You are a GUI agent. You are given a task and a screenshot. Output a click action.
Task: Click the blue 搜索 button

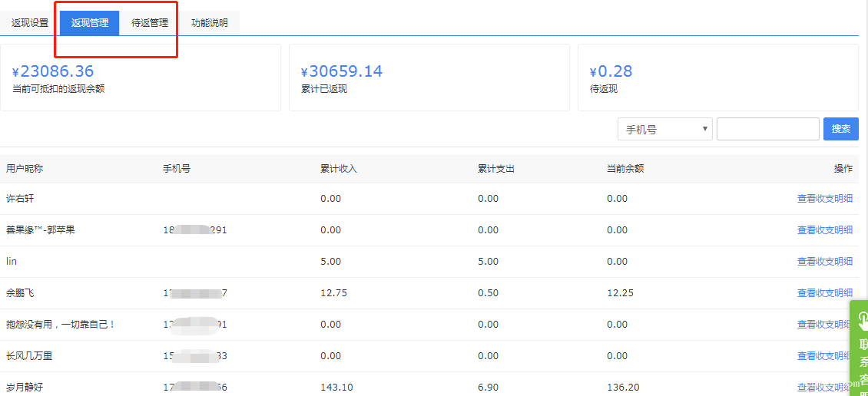tap(841, 129)
